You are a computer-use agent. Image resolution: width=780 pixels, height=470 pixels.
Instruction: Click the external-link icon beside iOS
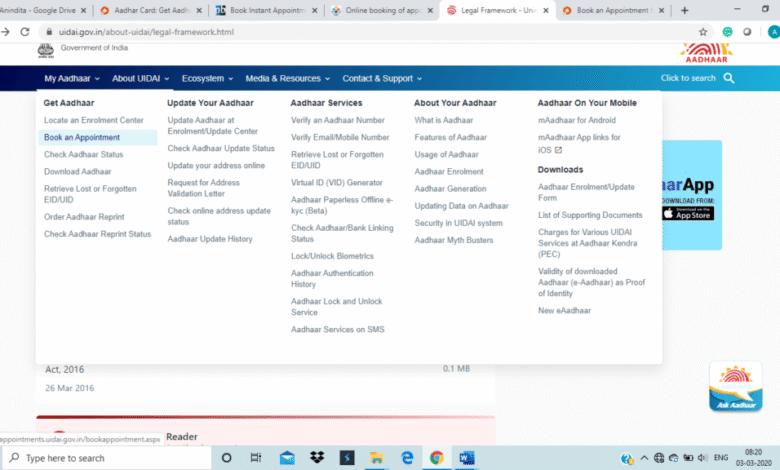558,150
